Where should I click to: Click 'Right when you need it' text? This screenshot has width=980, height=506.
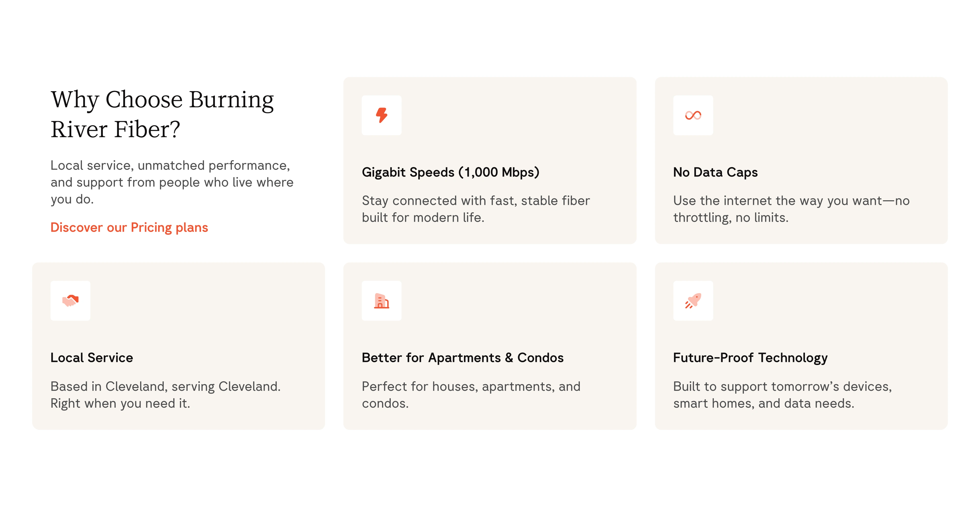click(120, 404)
